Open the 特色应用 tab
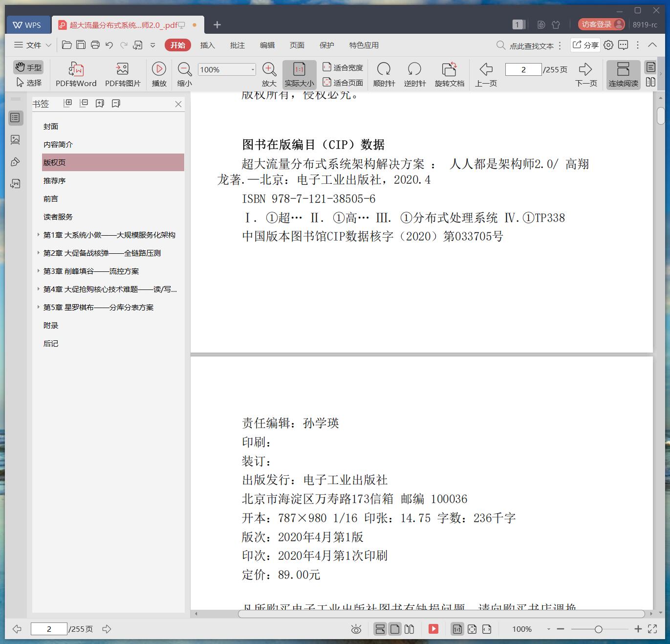 point(364,45)
